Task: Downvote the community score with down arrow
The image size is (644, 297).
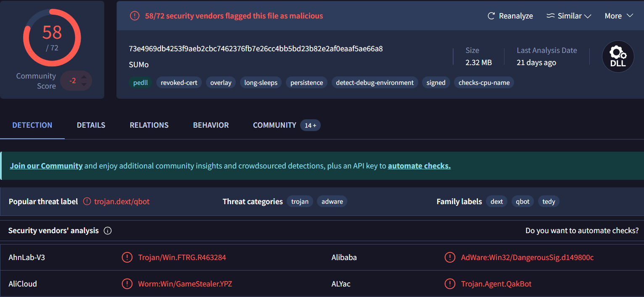Action: point(84,84)
